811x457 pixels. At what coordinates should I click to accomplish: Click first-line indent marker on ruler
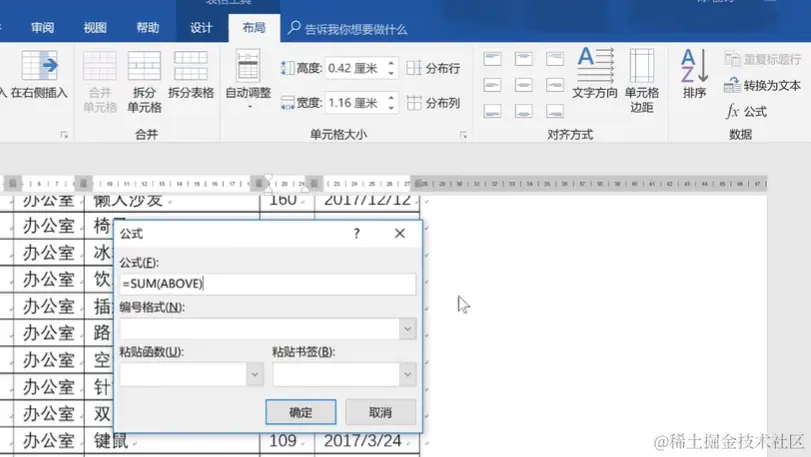268,179
